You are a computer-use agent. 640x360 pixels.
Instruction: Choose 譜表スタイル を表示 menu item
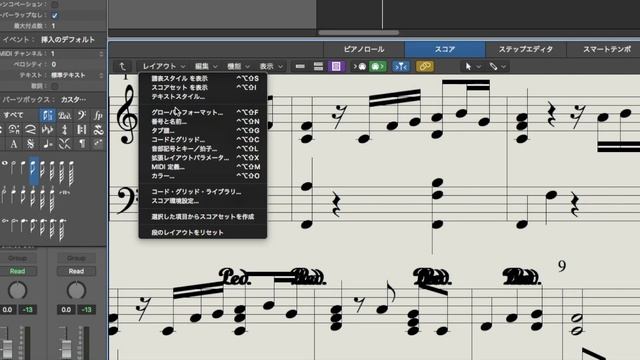coord(203,78)
